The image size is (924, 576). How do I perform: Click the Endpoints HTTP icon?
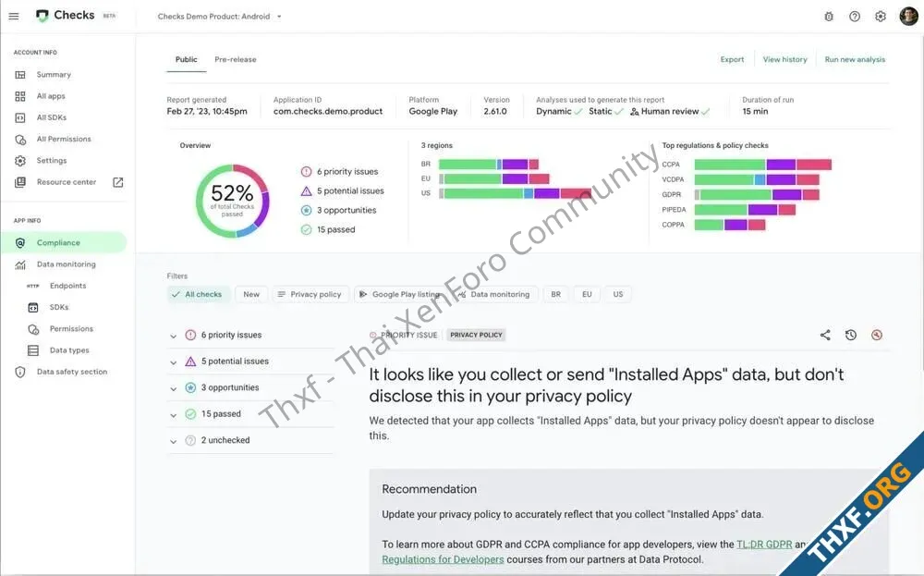click(x=33, y=286)
